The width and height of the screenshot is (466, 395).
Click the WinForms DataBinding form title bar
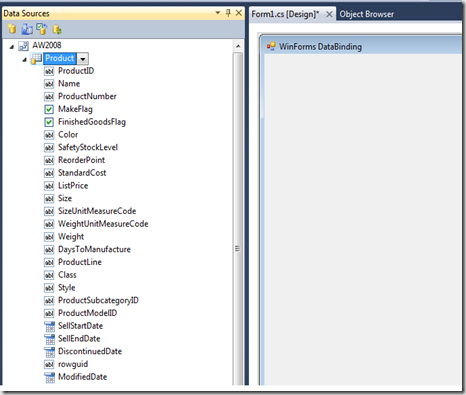(x=363, y=46)
